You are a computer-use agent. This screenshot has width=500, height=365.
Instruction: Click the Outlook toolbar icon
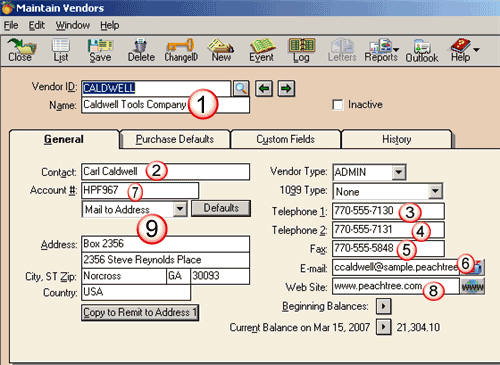coord(422,50)
